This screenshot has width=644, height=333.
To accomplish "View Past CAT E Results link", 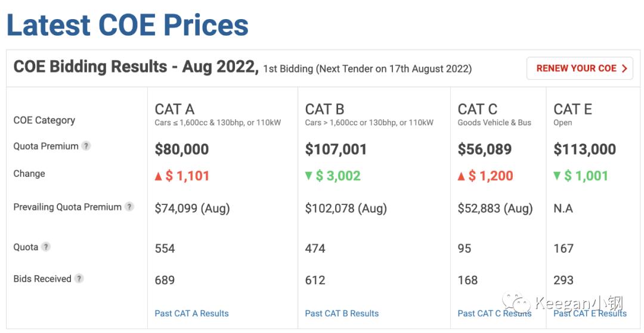I will point(590,313).
